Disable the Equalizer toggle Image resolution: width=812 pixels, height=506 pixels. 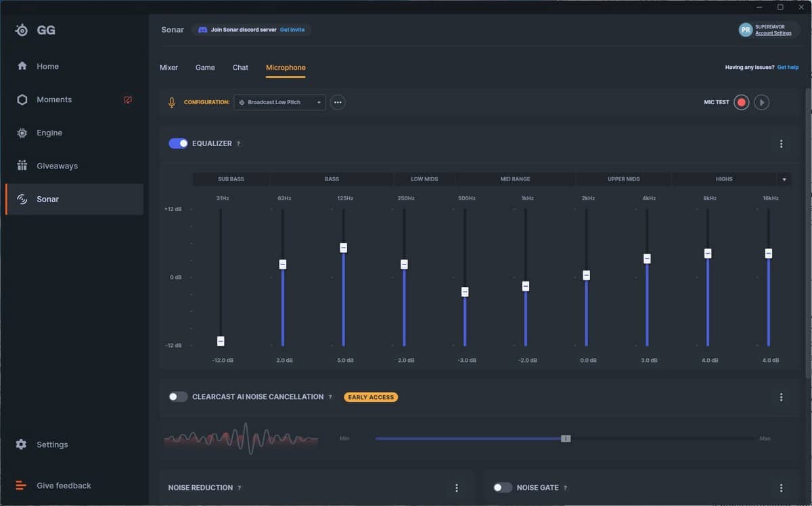pos(179,143)
